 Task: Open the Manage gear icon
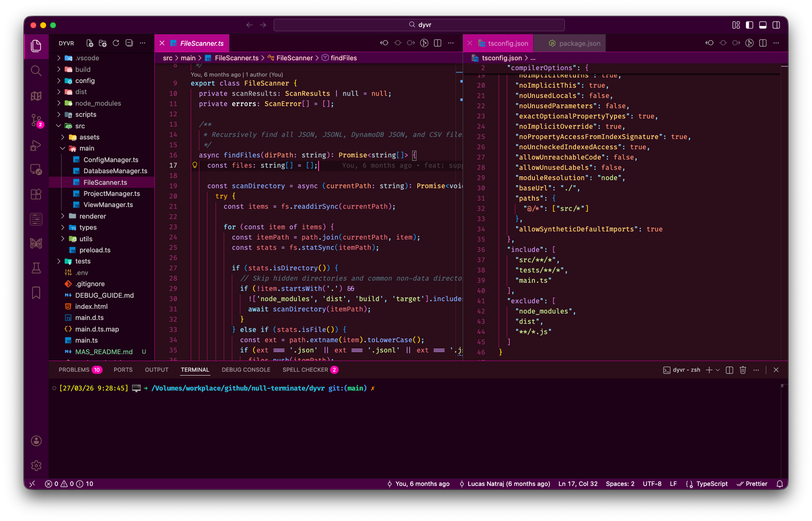(36, 465)
